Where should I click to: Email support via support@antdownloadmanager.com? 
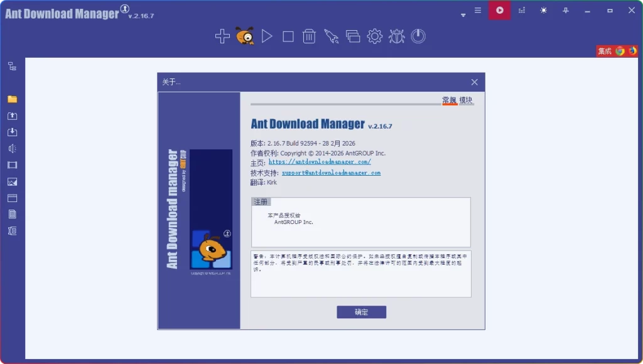click(x=330, y=172)
